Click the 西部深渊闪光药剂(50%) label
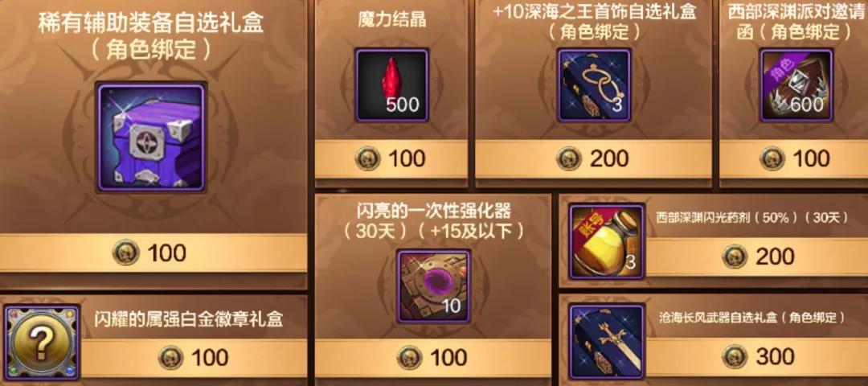Screen dimensions: 868x386 tap(751, 218)
